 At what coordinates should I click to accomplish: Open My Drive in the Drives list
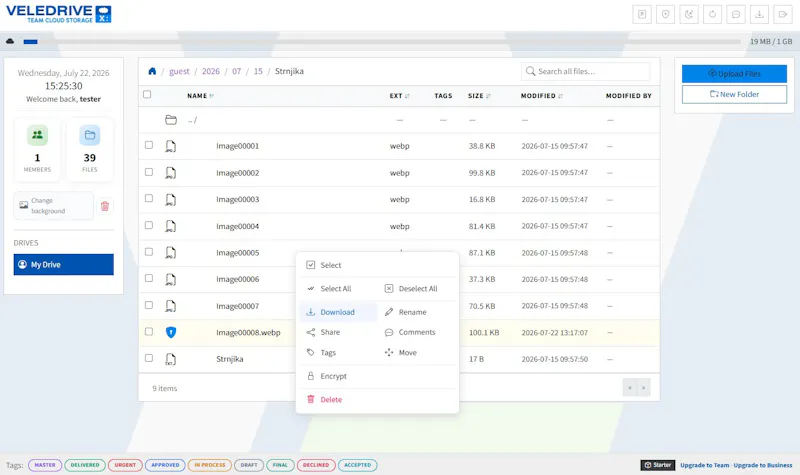64,265
